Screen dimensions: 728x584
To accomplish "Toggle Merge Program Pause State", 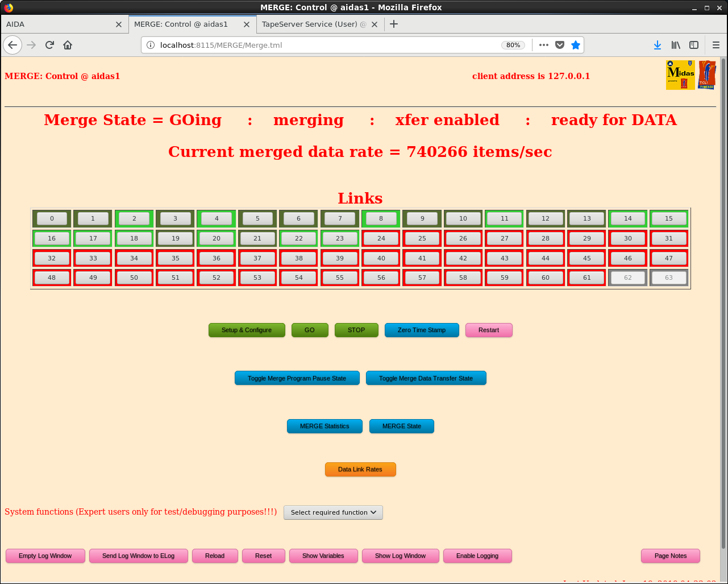I will pos(297,378).
